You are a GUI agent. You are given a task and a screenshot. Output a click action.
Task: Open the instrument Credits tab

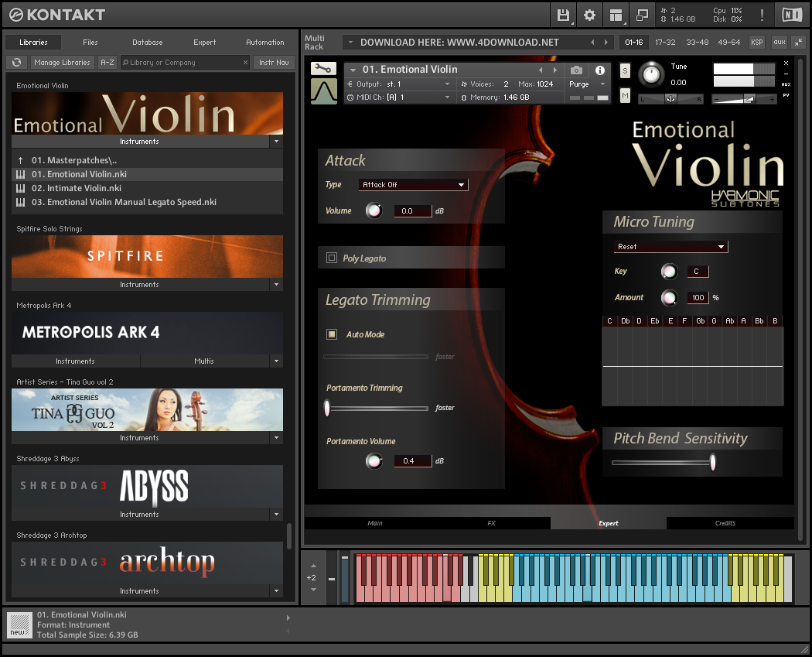click(x=725, y=523)
